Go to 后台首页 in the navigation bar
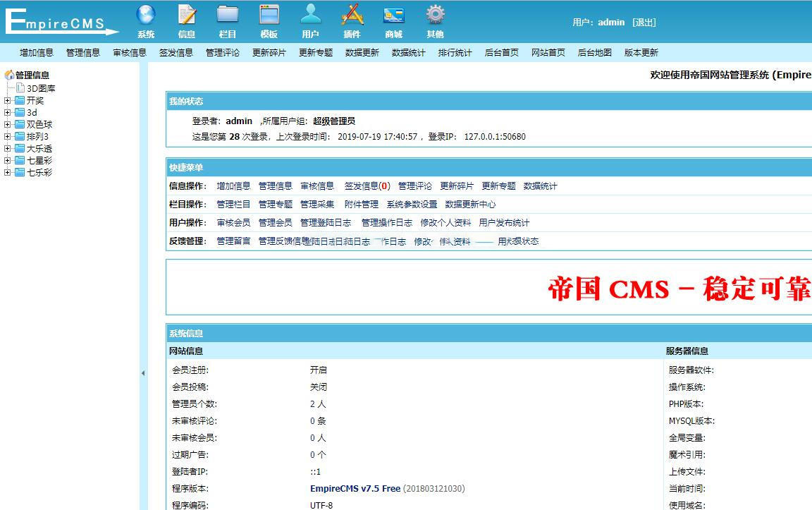This screenshot has height=510, width=812. 502,52
